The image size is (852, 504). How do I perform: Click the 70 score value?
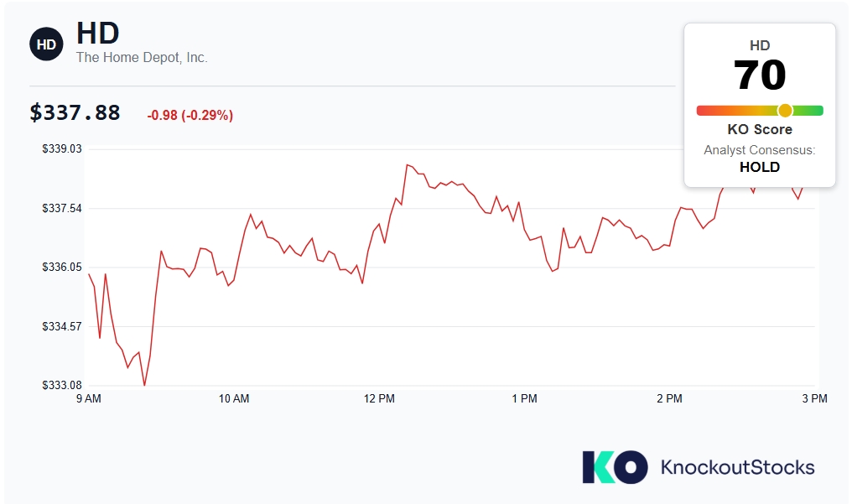pyautogui.click(x=760, y=75)
